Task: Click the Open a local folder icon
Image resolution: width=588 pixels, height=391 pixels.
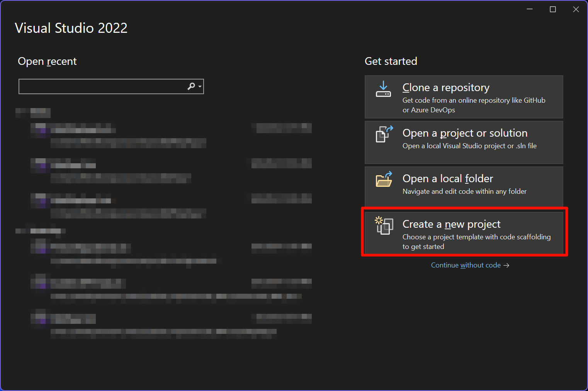Action: click(384, 179)
